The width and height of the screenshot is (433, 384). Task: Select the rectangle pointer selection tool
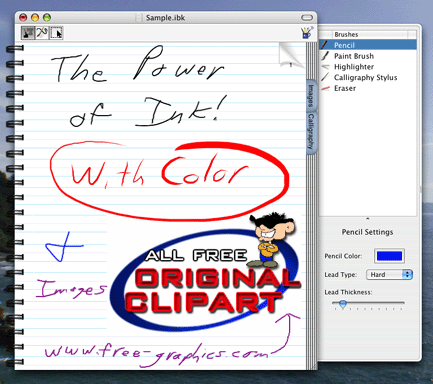pos(56,33)
